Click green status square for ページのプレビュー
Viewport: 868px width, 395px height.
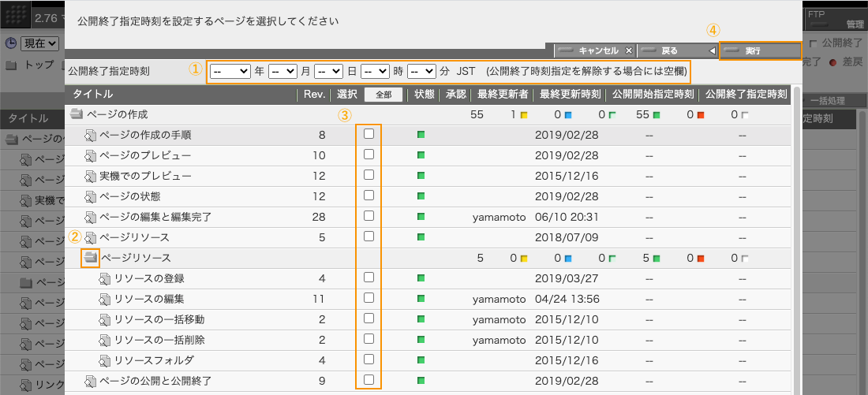tap(421, 155)
